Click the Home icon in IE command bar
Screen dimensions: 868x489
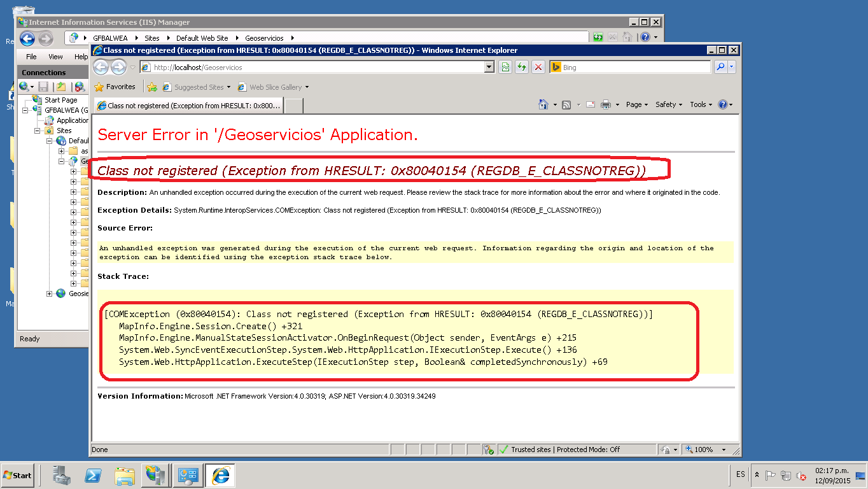tap(543, 104)
